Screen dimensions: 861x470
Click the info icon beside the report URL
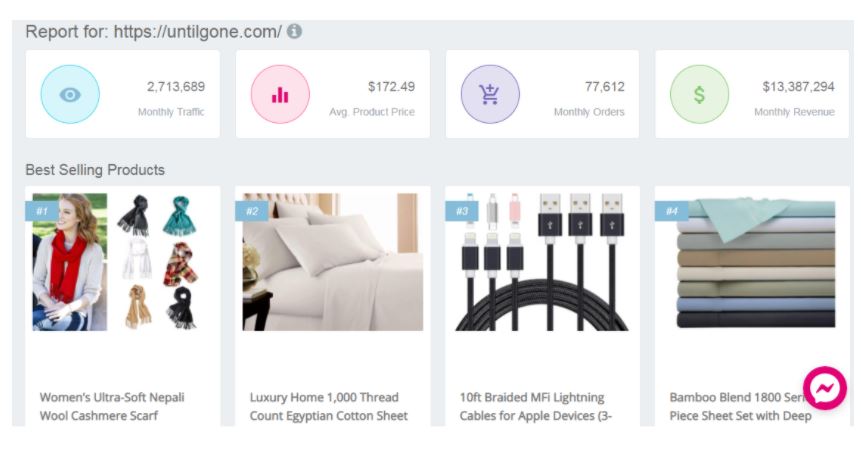pos(294,31)
